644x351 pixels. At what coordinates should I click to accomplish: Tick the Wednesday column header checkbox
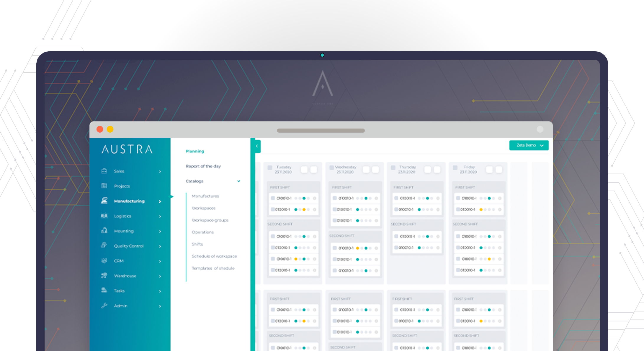(x=331, y=168)
